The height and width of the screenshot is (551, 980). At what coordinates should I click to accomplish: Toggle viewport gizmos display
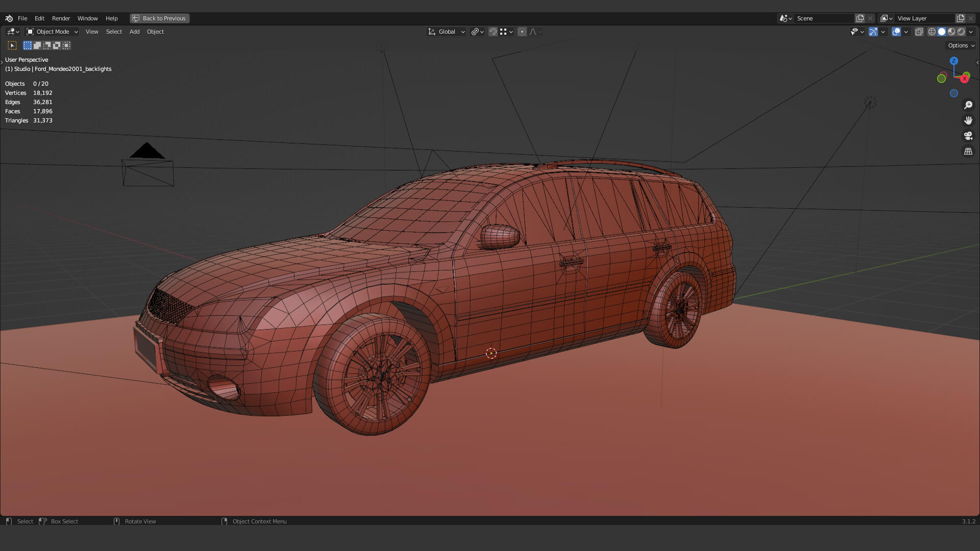[873, 32]
